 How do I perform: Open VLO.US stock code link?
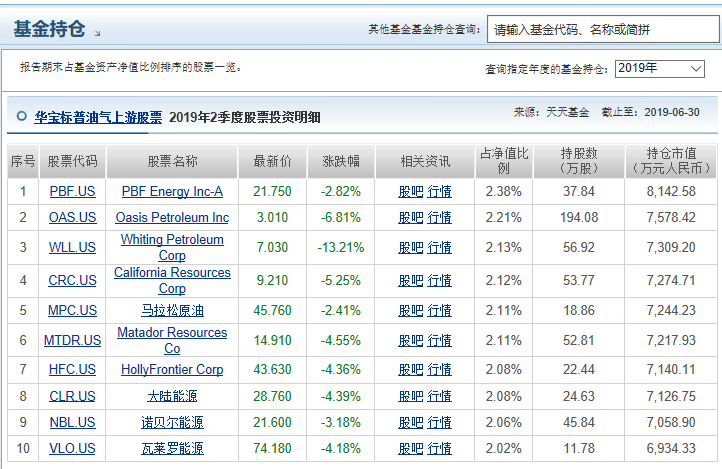point(72,448)
